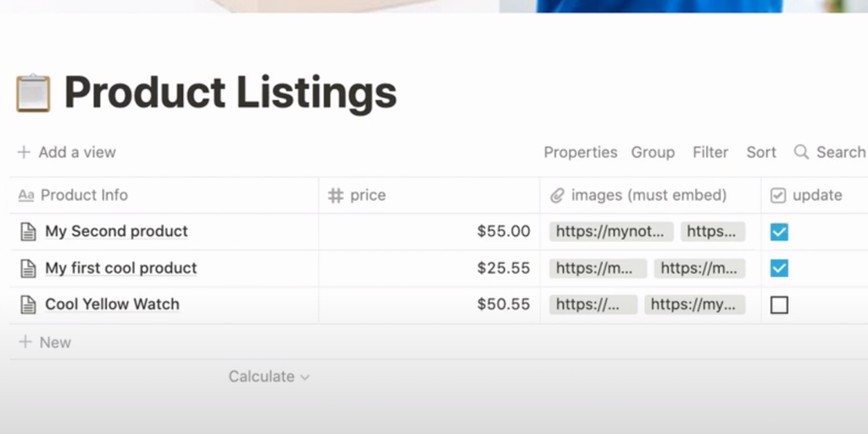This screenshot has height=434, width=868.
Task: Click the checkbox icon in update column header
Action: [778, 196]
